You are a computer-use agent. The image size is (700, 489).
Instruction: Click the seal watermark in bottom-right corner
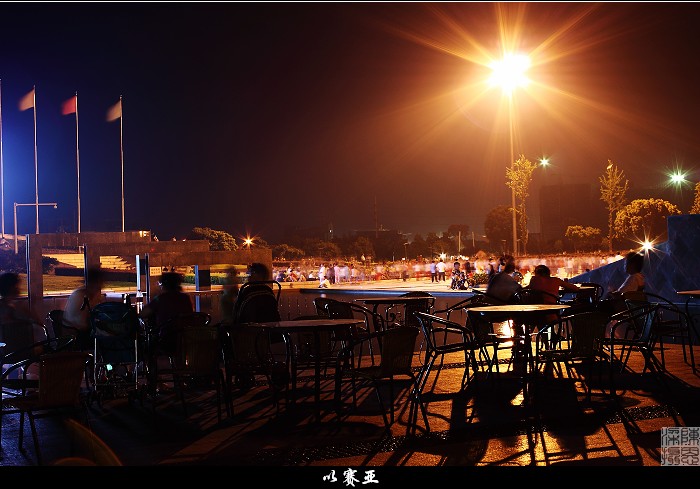pos(679,446)
